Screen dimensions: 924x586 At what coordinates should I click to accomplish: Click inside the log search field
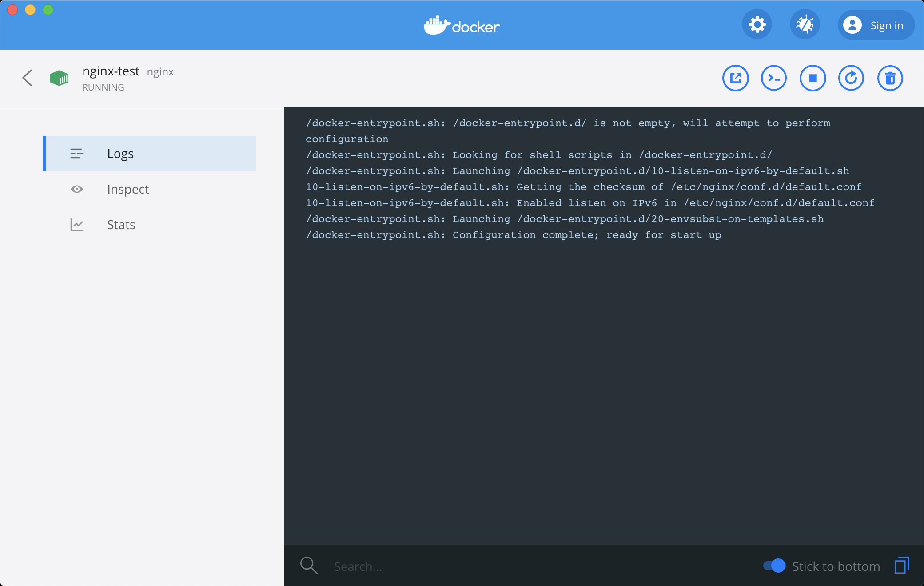tap(400, 566)
